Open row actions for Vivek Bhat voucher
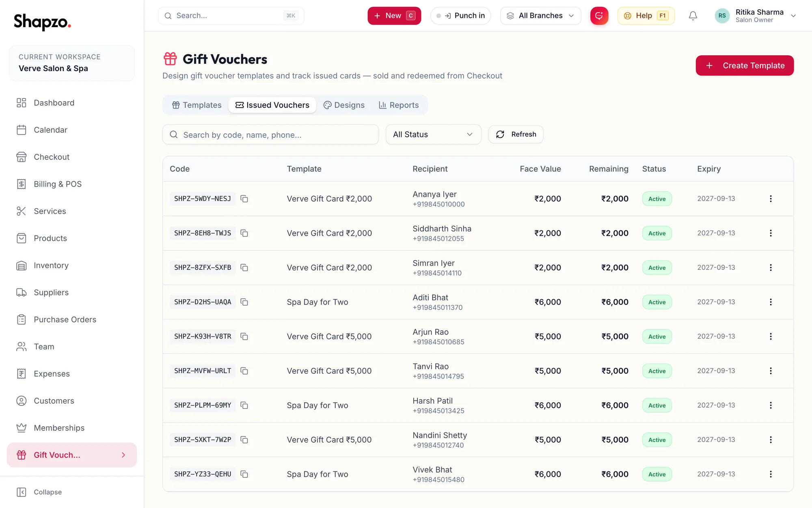The height and width of the screenshot is (508, 812). (771, 474)
